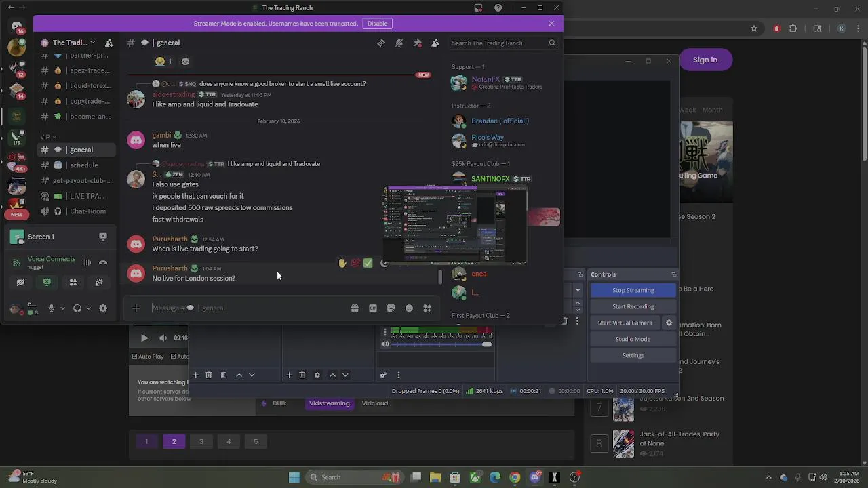Open activities launcher in voice panel
Image resolution: width=868 pixels, height=488 pixels.
(73, 283)
